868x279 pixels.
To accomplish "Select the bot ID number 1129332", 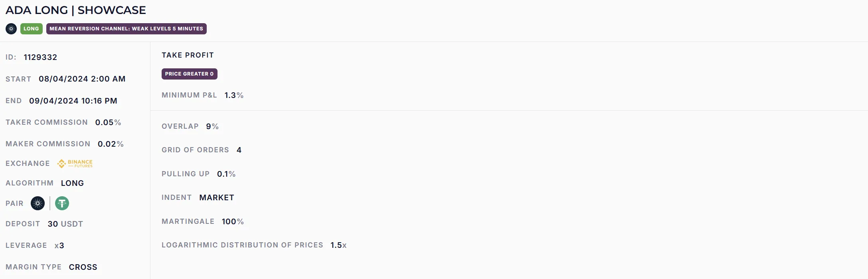I will click(x=40, y=57).
